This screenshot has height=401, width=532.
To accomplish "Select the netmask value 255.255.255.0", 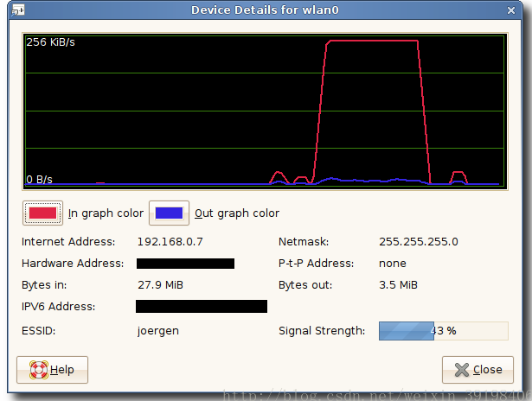I will [419, 242].
